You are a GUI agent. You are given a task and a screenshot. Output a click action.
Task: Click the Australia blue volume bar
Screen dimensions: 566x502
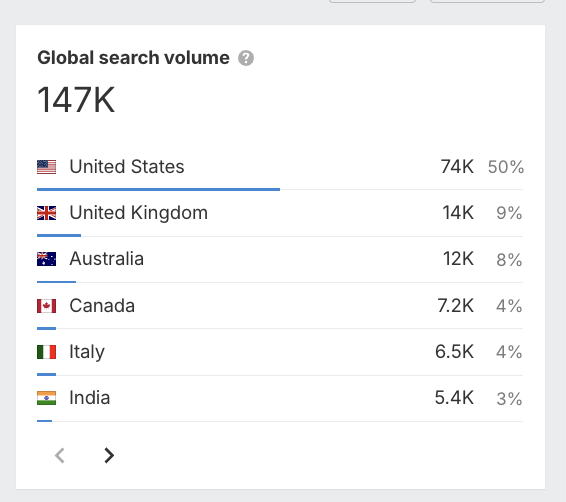tap(56, 281)
